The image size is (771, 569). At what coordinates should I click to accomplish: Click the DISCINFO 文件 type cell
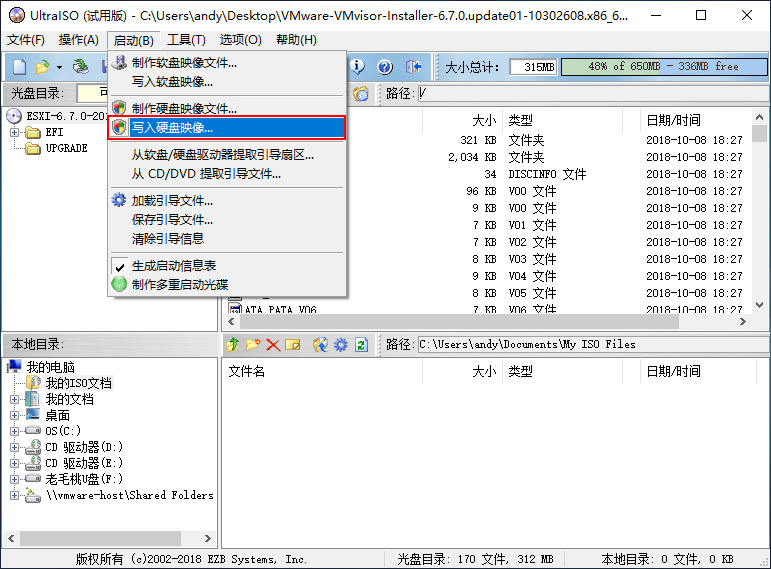click(547, 174)
